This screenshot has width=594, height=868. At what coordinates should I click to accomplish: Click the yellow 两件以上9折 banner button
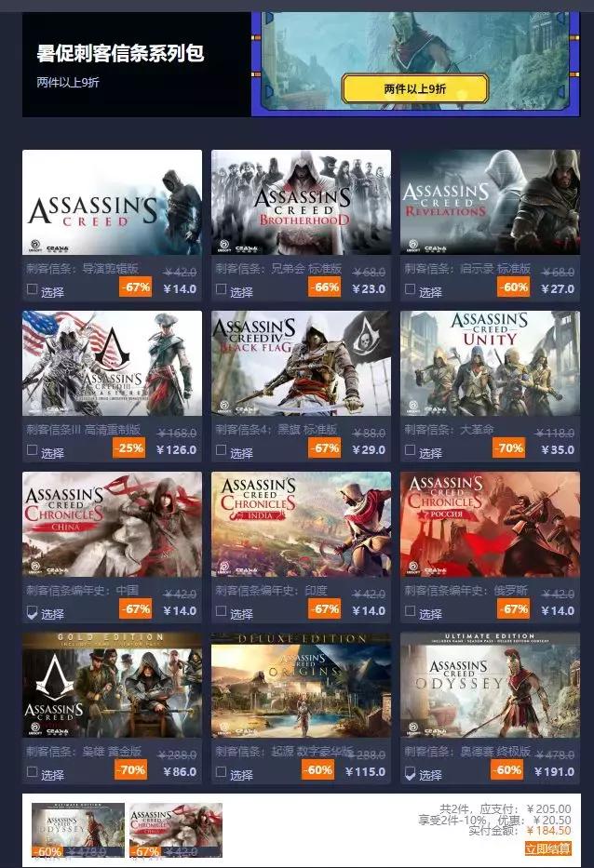pos(415,88)
